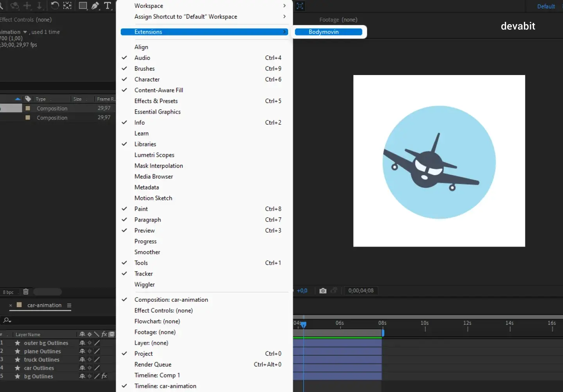Choose the Rectangle shape tool
The height and width of the screenshot is (392, 563).
tap(83, 5)
